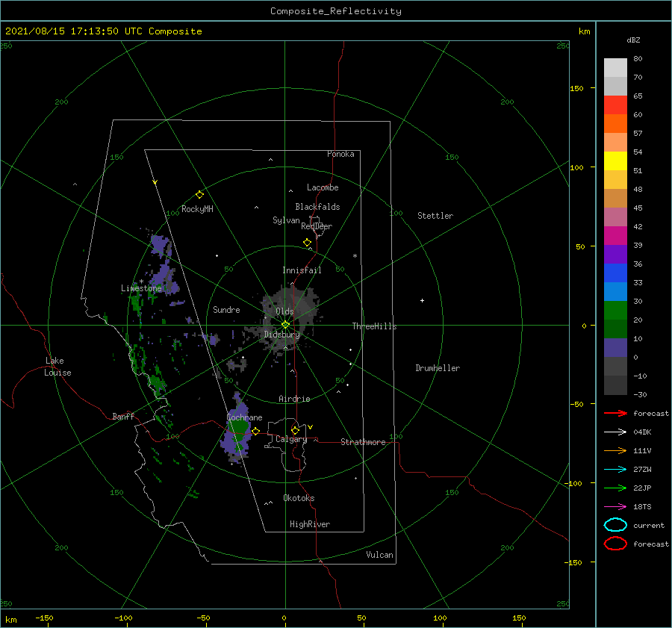This screenshot has height=628, width=672.
Task: Click the 2021/08/15 17:13:50 UTC timestamp
Action: [104, 31]
